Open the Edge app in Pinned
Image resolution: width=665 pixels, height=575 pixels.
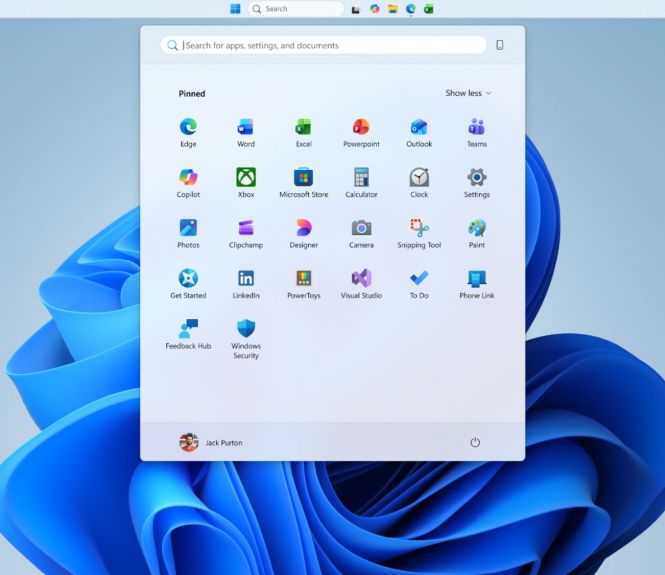(x=188, y=133)
